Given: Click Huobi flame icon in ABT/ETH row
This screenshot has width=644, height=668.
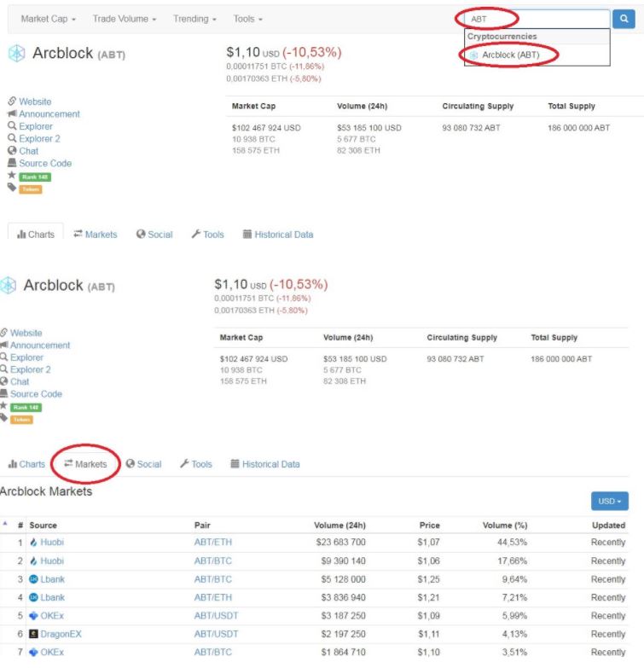Looking at the screenshot, I should click(33, 543).
